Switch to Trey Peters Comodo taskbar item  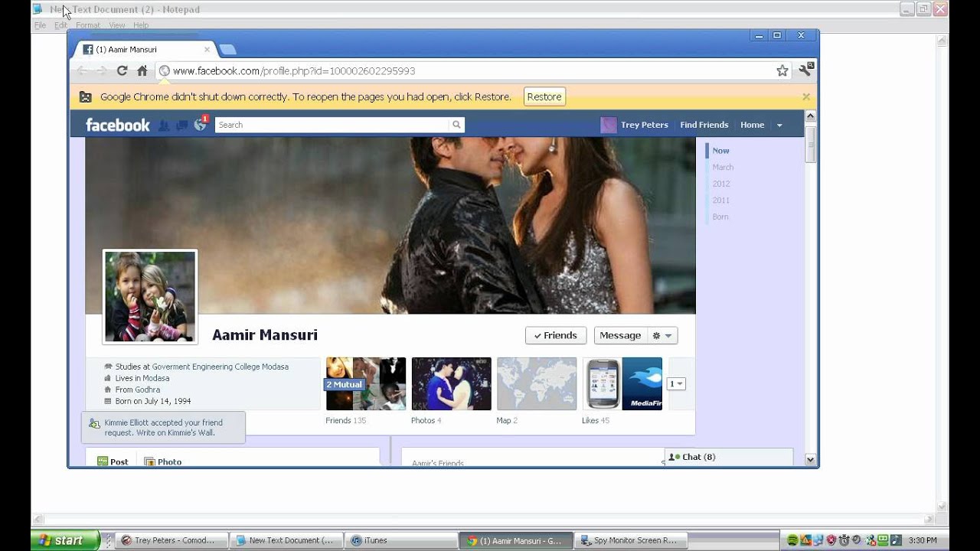172,540
